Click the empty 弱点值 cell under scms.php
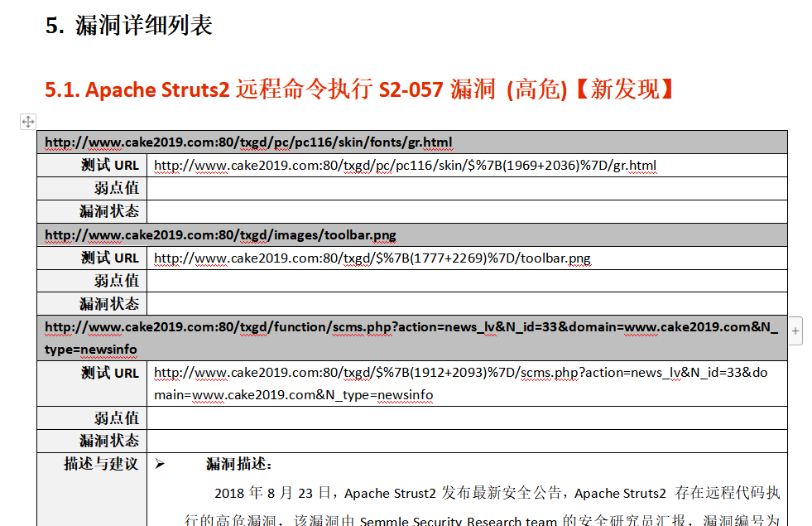The width and height of the screenshot is (812, 526). [466, 417]
